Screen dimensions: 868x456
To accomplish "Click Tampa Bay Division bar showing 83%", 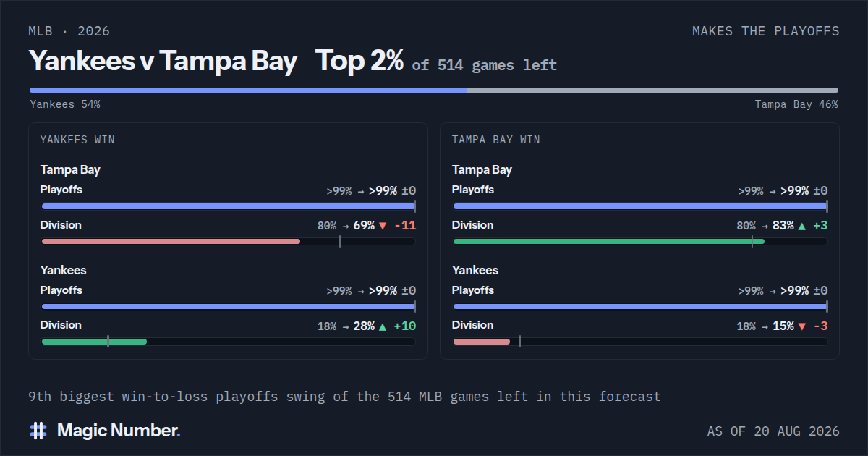I will click(x=640, y=241).
